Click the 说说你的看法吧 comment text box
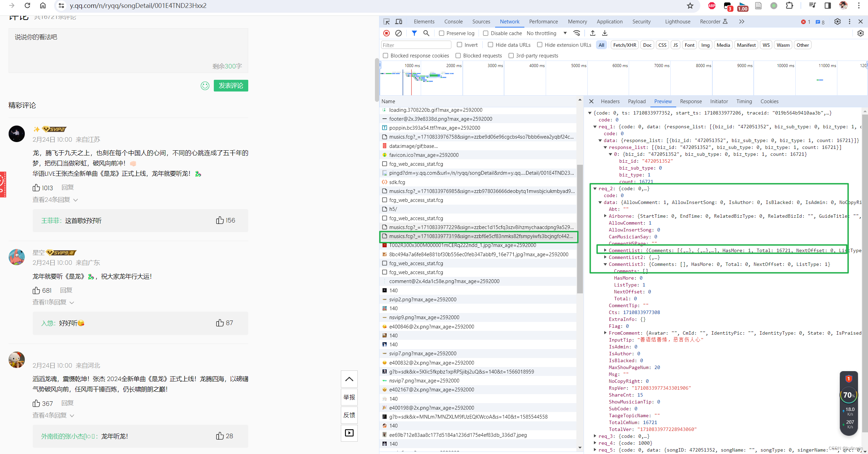Viewport: 868px width, 454px height. pyautogui.click(x=128, y=51)
